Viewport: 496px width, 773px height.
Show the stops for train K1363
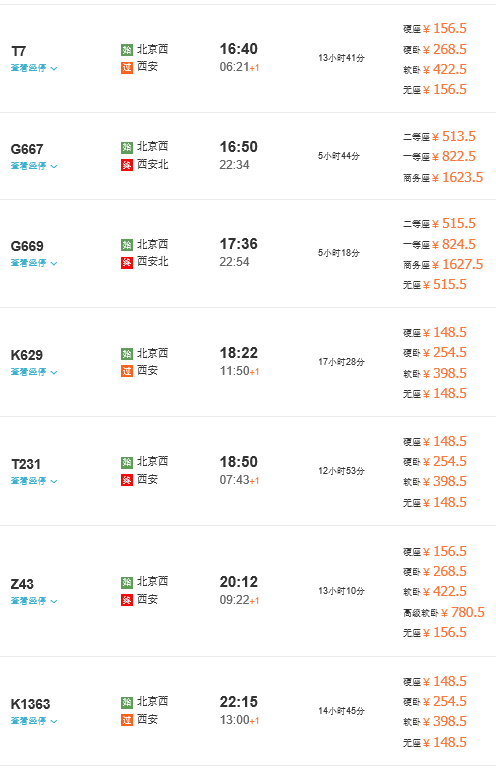(x=34, y=721)
